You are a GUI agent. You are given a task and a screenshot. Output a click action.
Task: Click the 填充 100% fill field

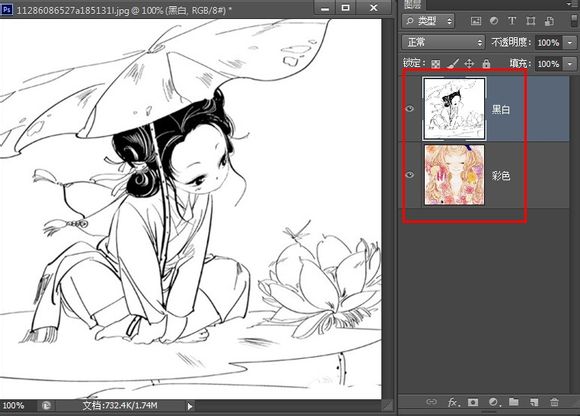click(x=548, y=64)
